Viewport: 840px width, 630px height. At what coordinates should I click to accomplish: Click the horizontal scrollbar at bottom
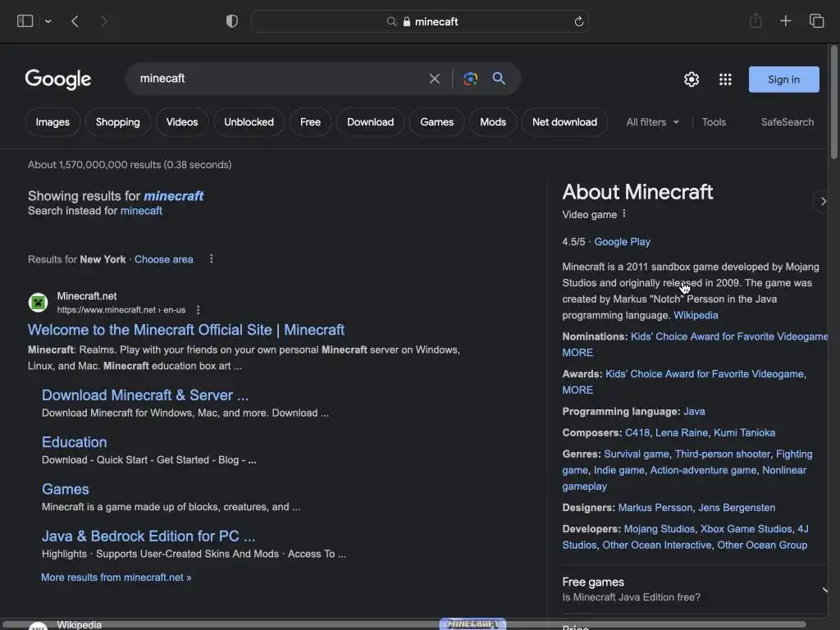coord(404,624)
